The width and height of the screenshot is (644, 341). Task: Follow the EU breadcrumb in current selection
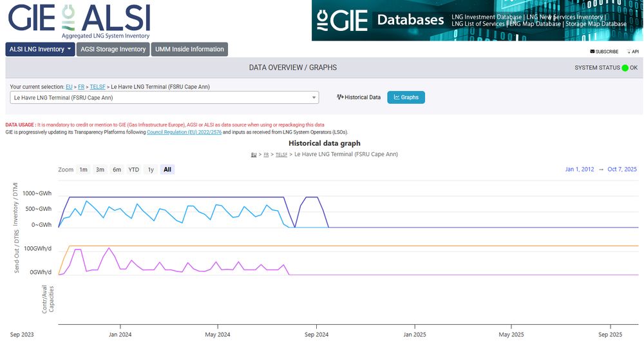[x=69, y=87]
